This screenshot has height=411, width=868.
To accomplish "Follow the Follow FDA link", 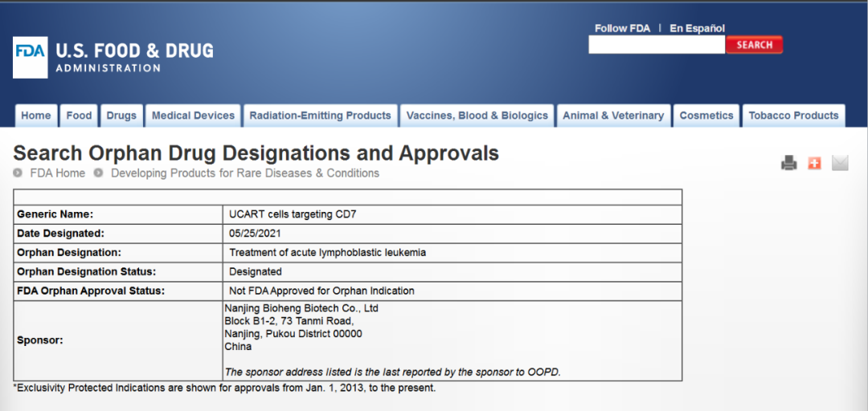I will click(x=622, y=28).
